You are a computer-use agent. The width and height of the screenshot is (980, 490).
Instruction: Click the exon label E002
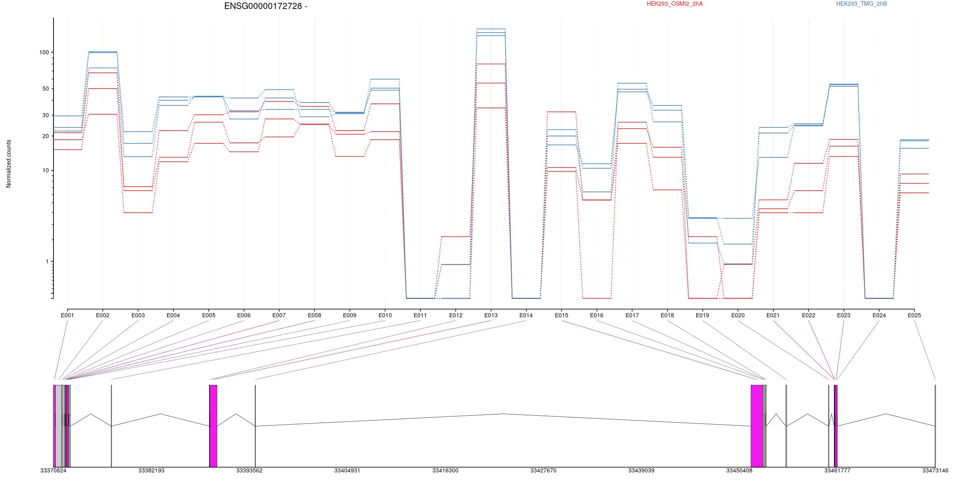102,315
